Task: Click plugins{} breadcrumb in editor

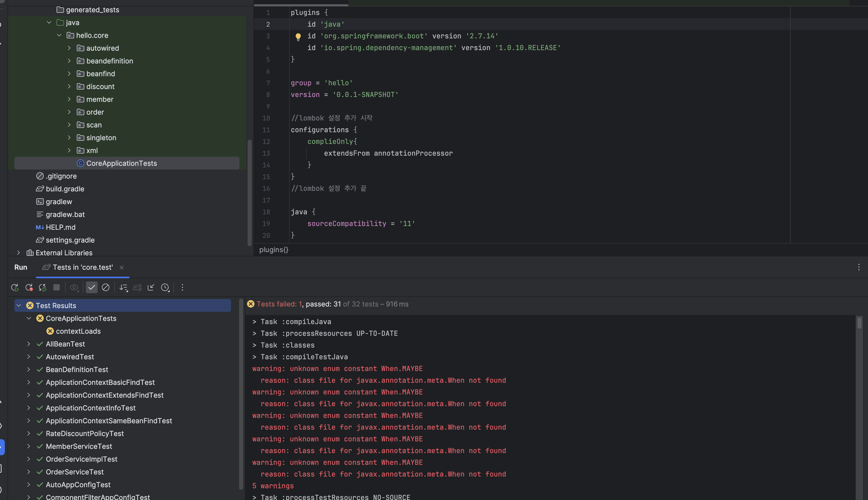Action: click(x=273, y=250)
